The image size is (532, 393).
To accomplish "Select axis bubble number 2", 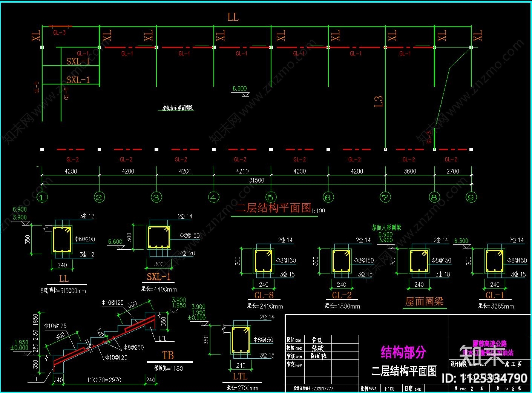I will (x=100, y=197).
